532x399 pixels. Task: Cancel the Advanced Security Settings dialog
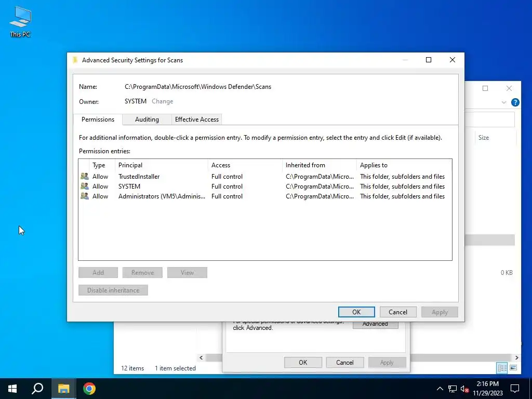(398, 312)
